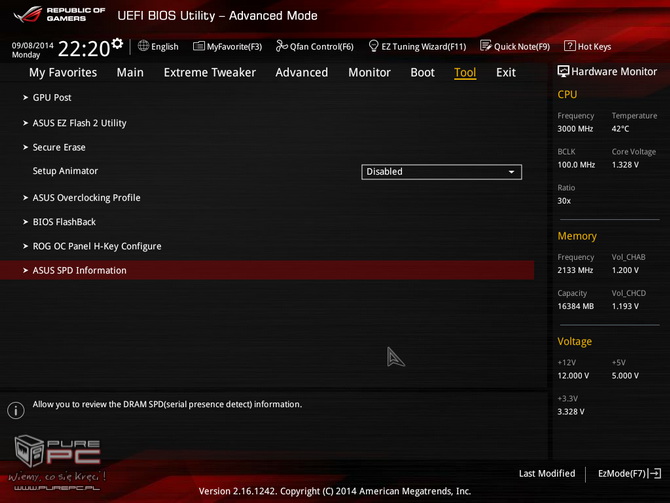Screen dimensions: 670x503
Task: Open Qfan Control(F6)
Action: [315, 46]
